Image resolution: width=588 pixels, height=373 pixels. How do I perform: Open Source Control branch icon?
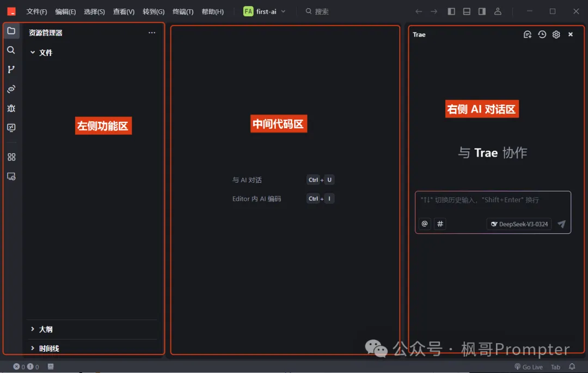(x=11, y=70)
